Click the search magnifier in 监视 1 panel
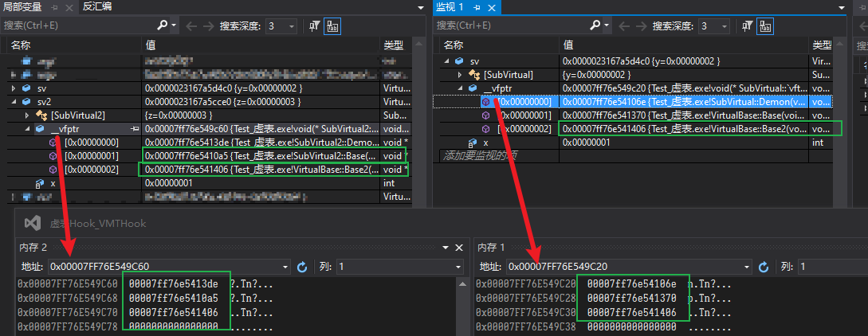 (595, 25)
